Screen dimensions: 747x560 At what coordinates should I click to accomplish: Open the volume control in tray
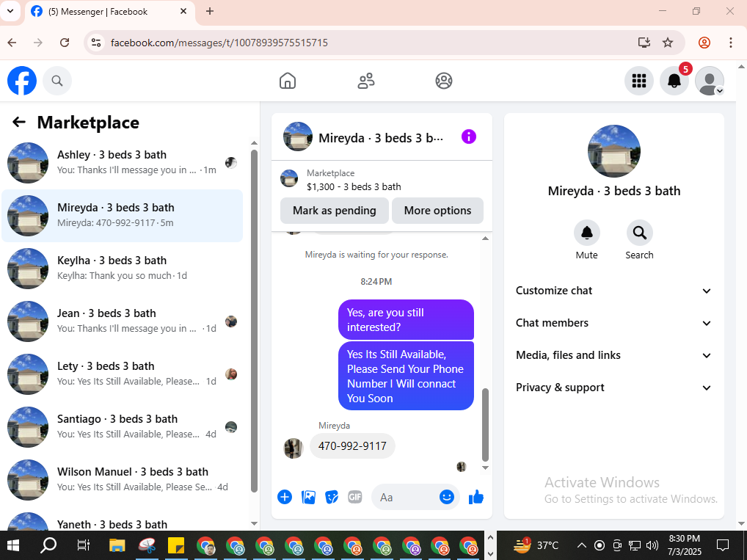pos(652,545)
